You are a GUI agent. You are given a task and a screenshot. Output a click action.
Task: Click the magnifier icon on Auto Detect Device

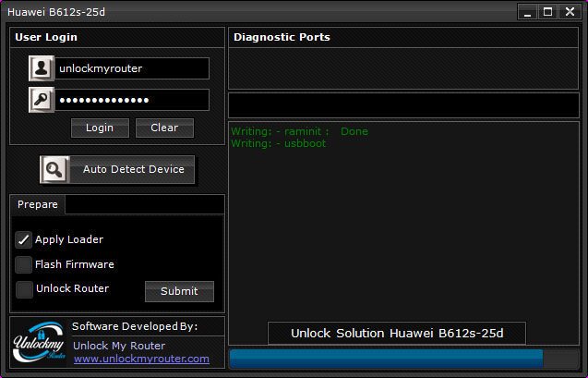(x=54, y=170)
